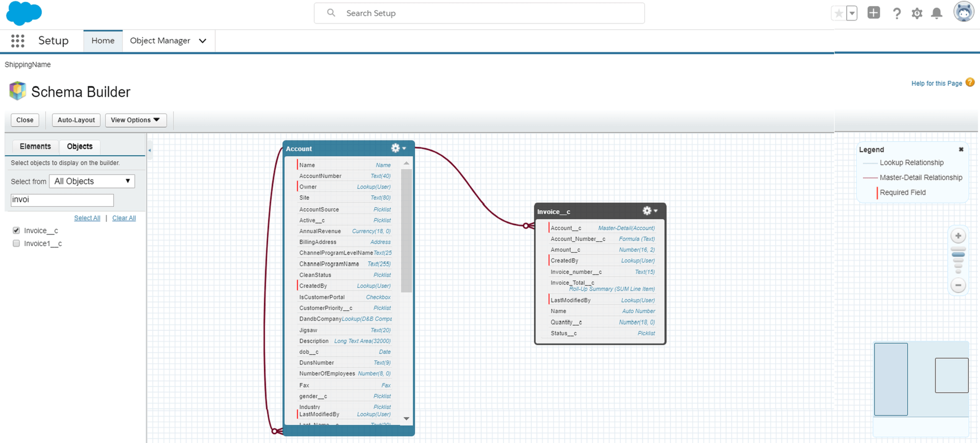
Task: Click the object filter field containing invoi
Action: pyautogui.click(x=62, y=200)
